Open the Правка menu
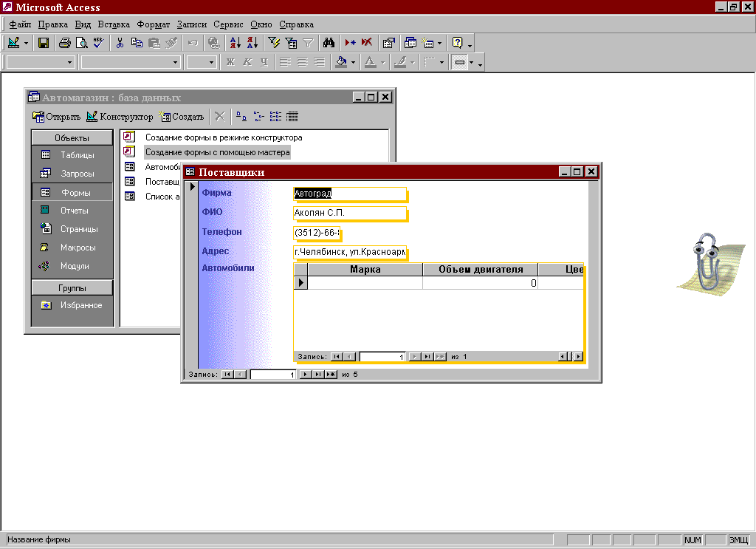 click(53, 24)
